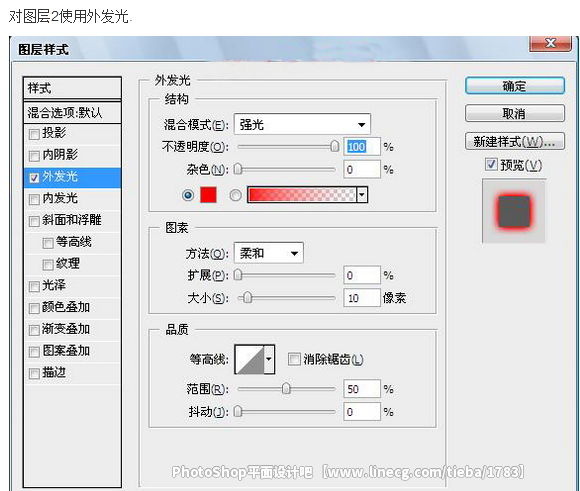The image size is (580, 491).
Task: Close the Layer Style dialog with X
Action: point(550,43)
